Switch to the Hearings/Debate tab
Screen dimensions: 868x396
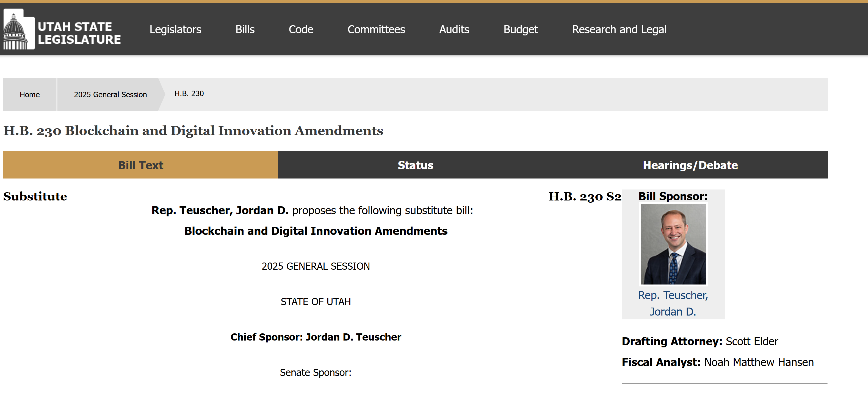click(690, 165)
